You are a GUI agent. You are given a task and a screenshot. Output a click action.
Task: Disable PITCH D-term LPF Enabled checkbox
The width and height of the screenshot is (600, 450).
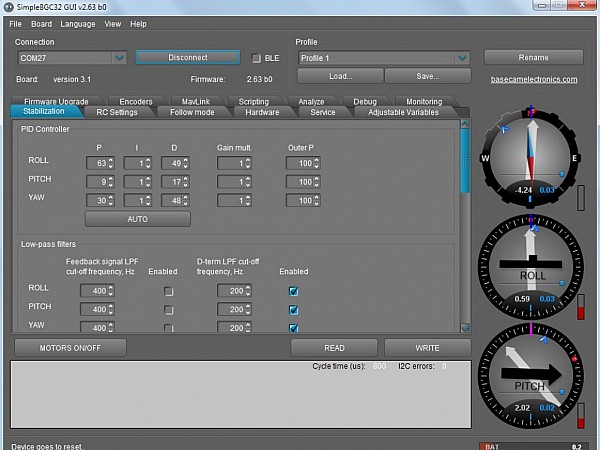click(x=293, y=310)
